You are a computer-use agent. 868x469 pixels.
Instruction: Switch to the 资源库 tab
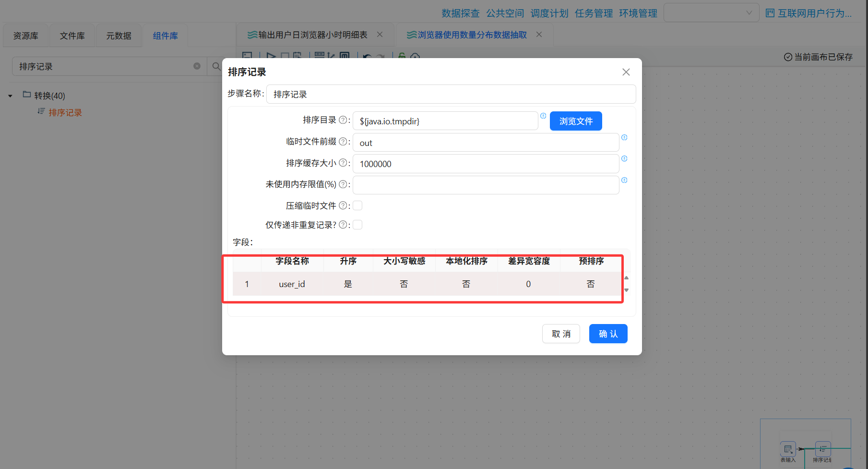25,36
